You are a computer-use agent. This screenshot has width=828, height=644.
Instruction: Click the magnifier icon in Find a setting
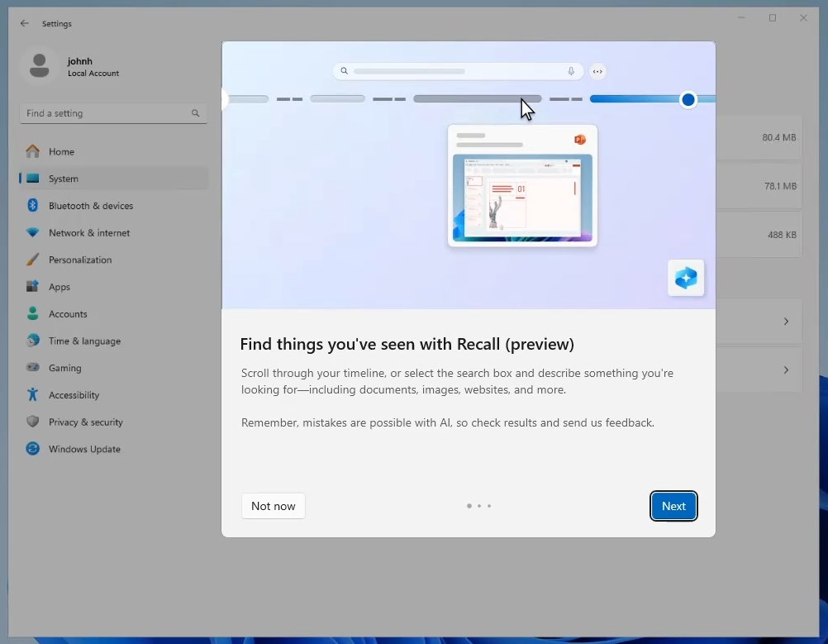click(x=195, y=113)
